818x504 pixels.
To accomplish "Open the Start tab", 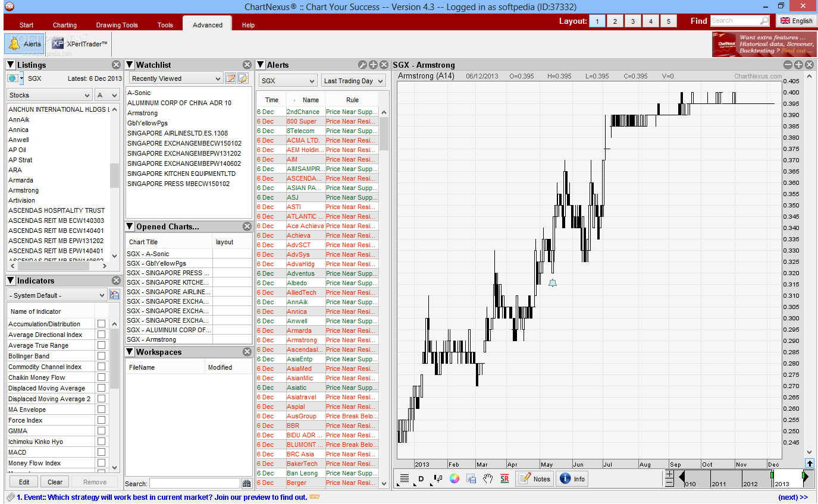I will [x=26, y=25].
